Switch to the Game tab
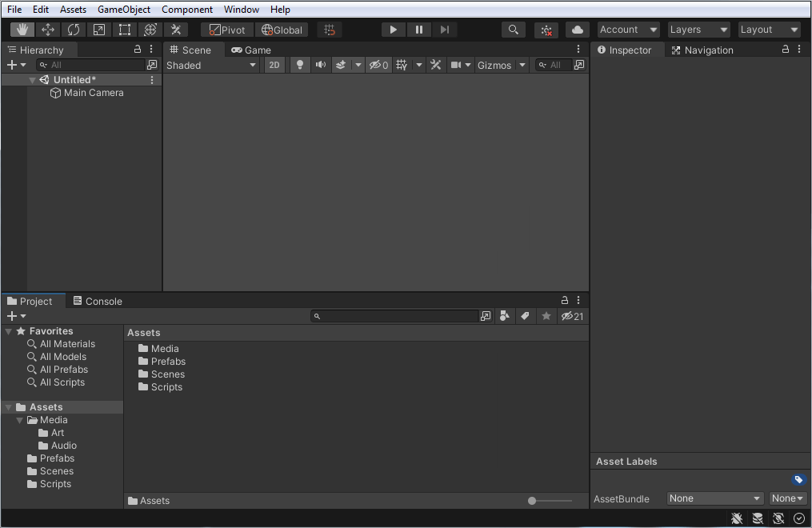The width and height of the screenshot is (812, 528). [x=251, y=50]
